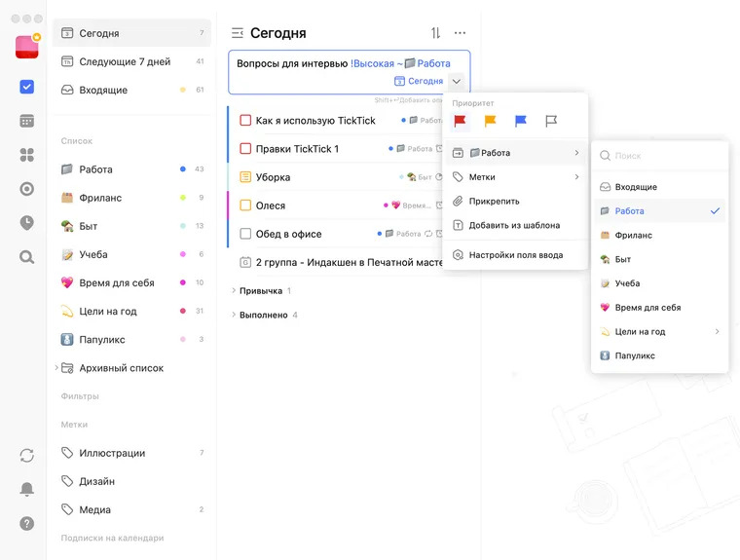The width and height of the screenshot is (740, 560).
Task: Expand the "Архивный список" folder
Action: [56, 368]
